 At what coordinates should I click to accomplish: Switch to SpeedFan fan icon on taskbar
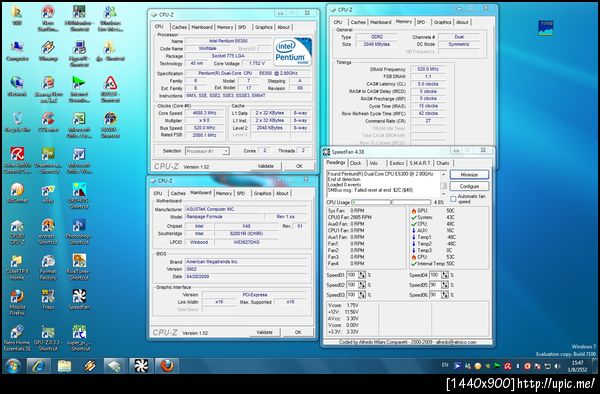point(141,366)
